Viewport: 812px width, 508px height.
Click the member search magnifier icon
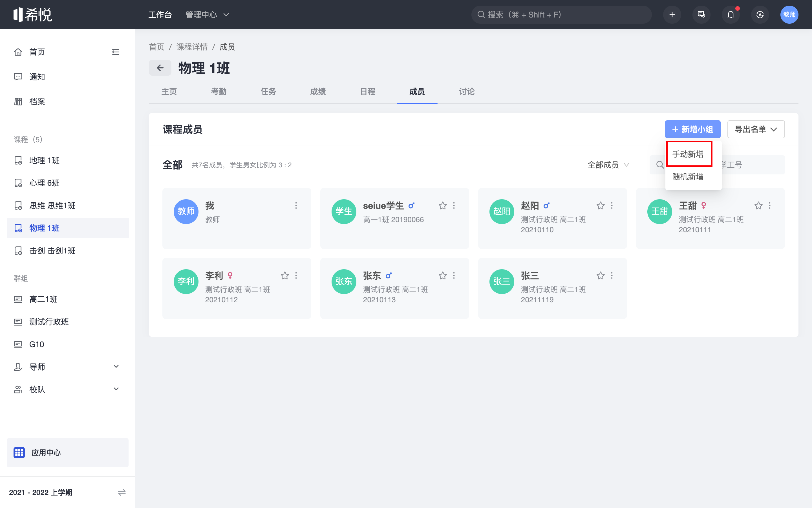click(x=660, y=165)
